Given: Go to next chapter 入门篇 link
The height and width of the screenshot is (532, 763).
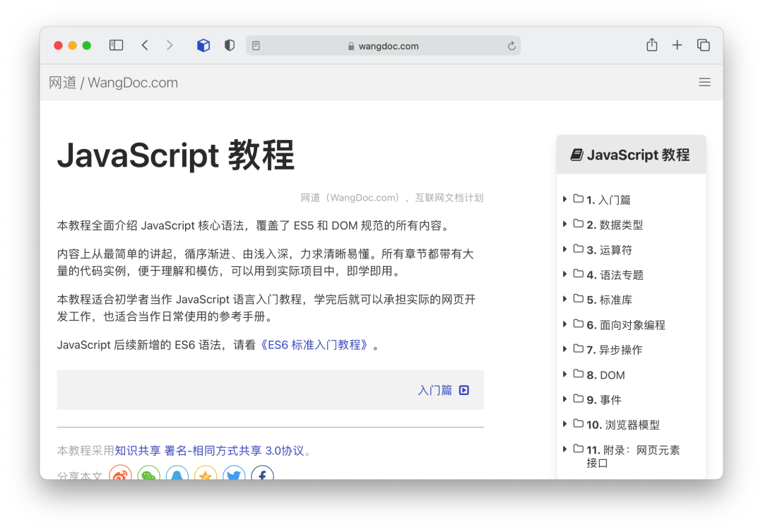Looking at the screenshot, I should click(434, 390).
